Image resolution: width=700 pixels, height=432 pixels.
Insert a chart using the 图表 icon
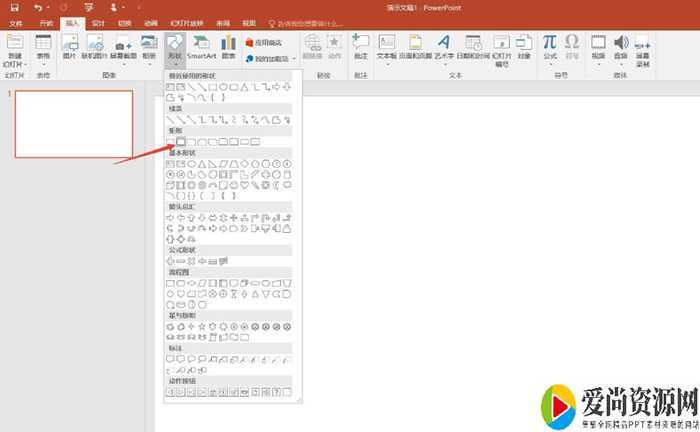[228, 48]
